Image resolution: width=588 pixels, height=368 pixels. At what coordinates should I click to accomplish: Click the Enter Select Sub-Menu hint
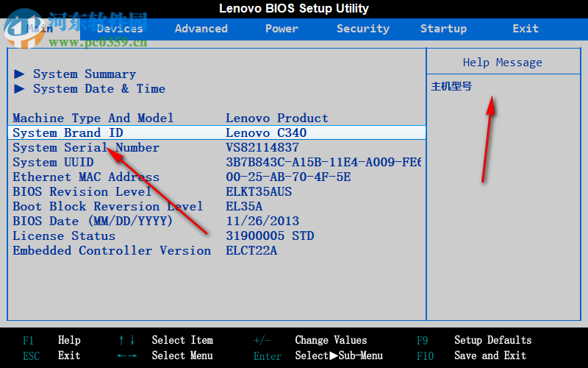tap(318, 355)
